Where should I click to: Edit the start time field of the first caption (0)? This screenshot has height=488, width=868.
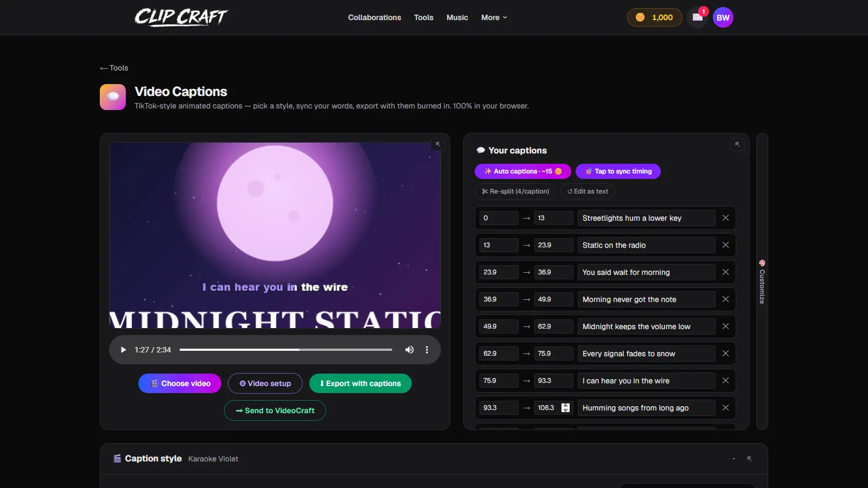[x=499, y=218]
